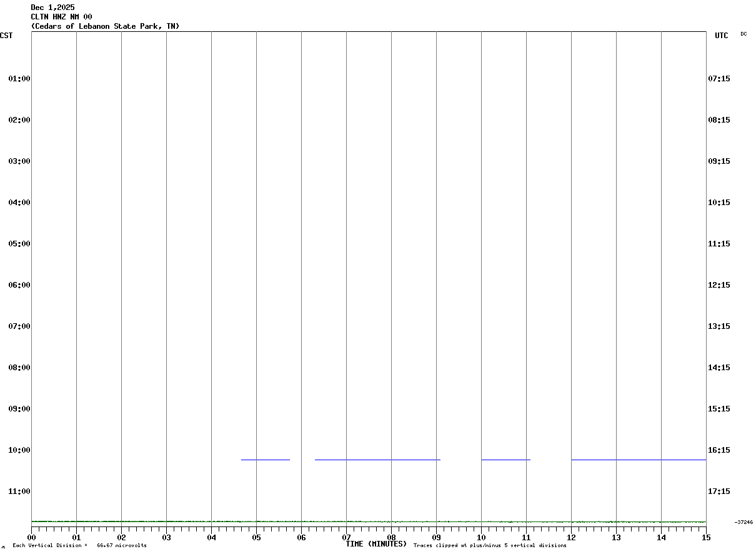This screenshot has height=554, width=756.
Task: Click the '13:15' UTC time label
Action: point(719,326)
